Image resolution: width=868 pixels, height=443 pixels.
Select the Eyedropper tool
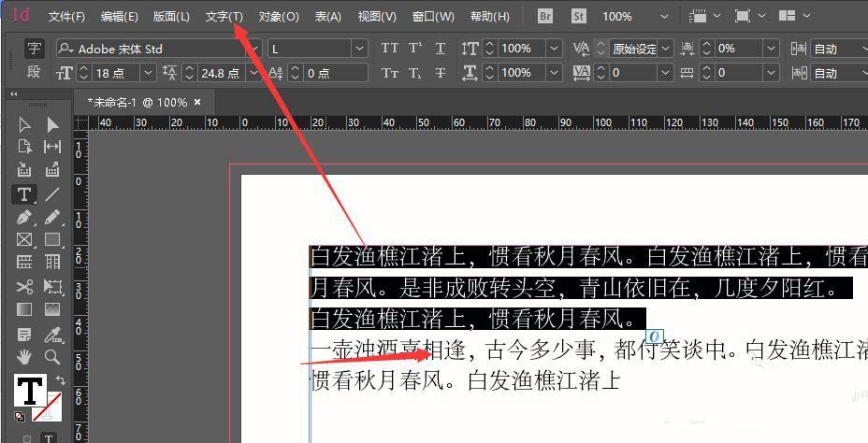coord(53,335)
